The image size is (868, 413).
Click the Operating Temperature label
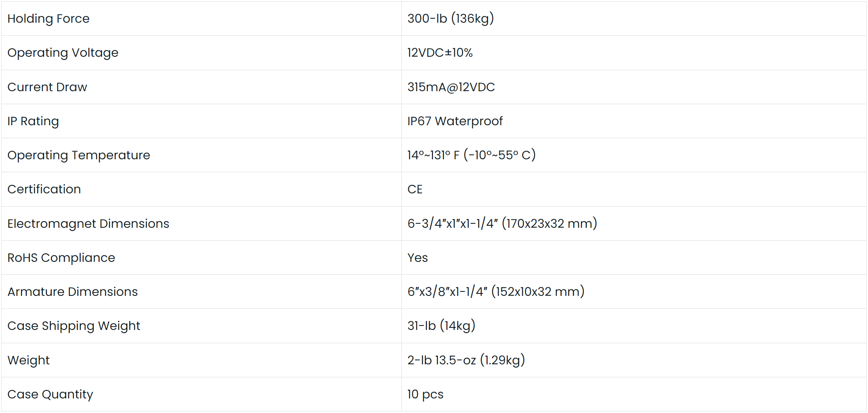(x=79, y=155)
